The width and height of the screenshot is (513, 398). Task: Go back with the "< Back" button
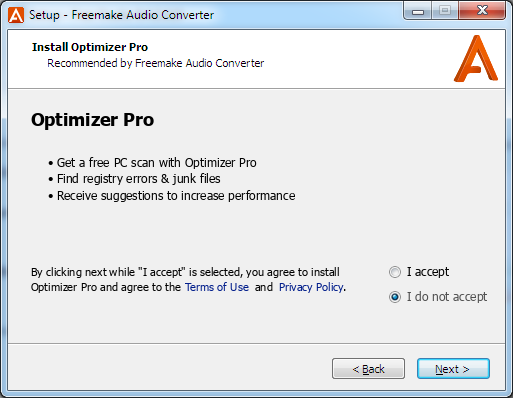pyautogui.click(x=368, y=369)
